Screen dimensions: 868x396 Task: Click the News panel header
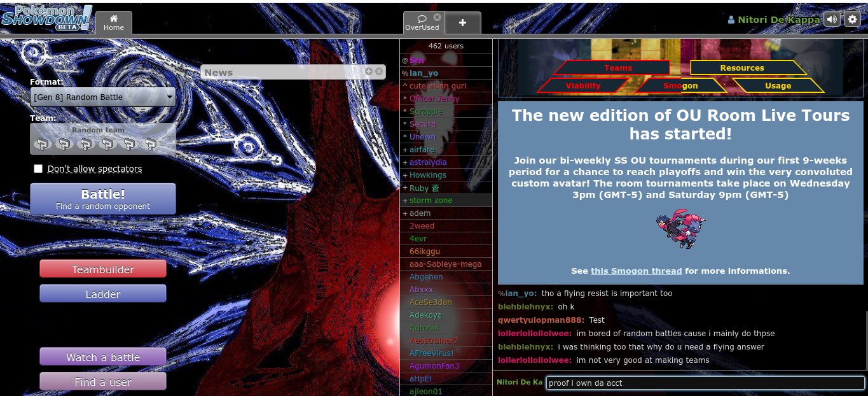pos(293,72)
